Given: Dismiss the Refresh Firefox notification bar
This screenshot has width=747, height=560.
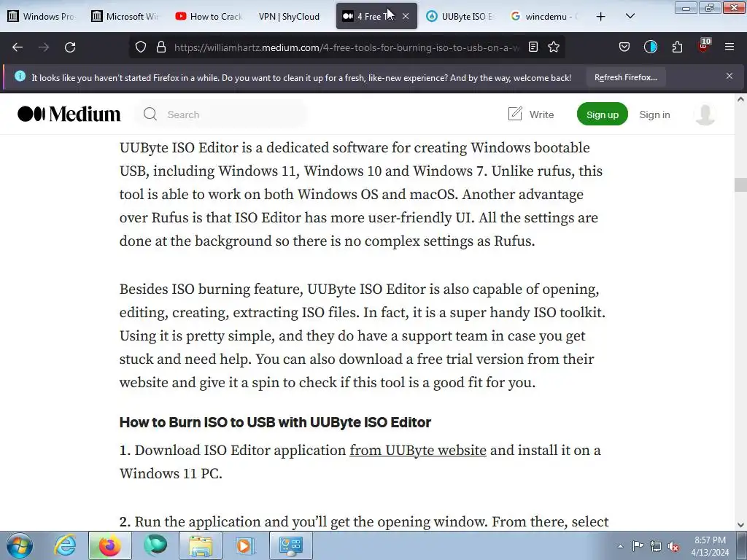Looking at the screenshot, I should [x=729, y=76].
